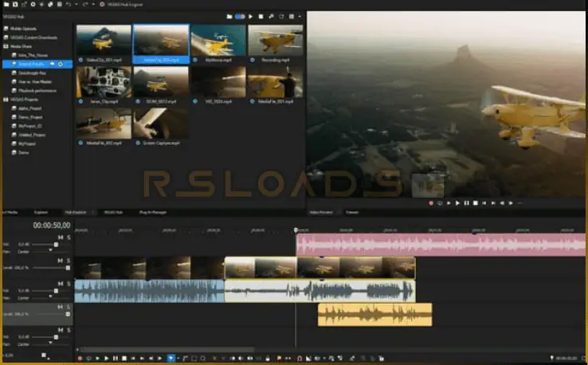Image resolution: width=588 pixels, height=365 pixels.
Task: Open the first audio track pan dropdown
Action: point(50,250)
